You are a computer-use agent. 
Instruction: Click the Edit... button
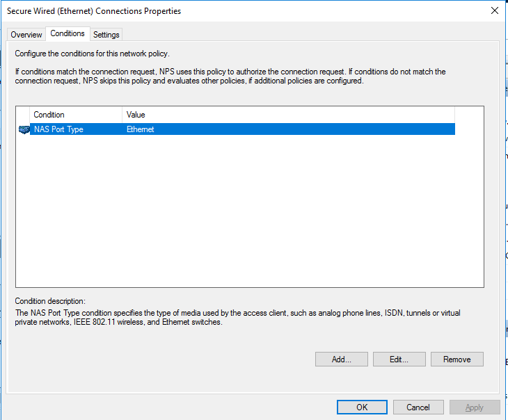[x=399, y=360]
